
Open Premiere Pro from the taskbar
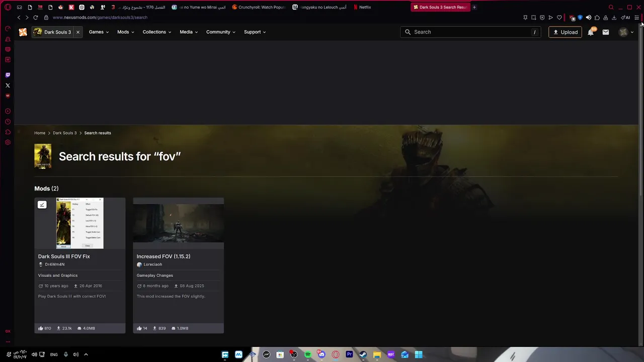(349, 354)
